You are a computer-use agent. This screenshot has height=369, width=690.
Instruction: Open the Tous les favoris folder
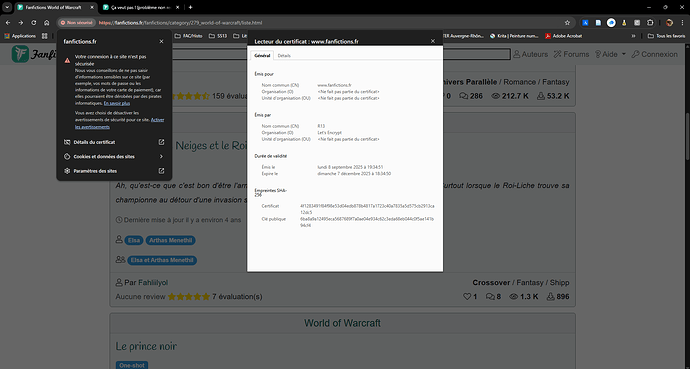click(x=666, y=36)
